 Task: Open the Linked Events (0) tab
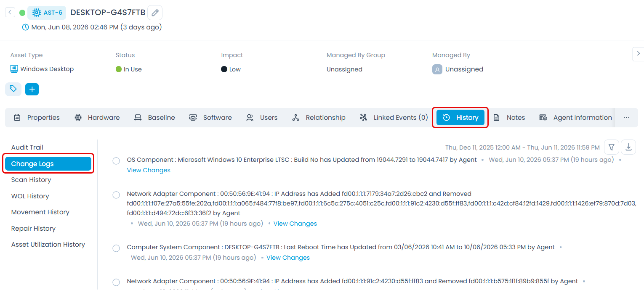point(394,118)
